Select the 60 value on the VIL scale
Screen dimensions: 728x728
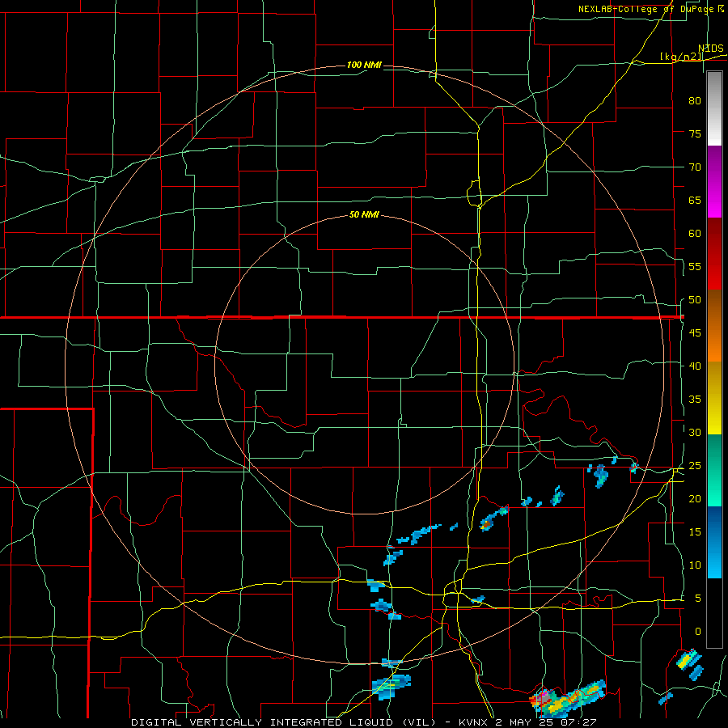(x=695, y=234)
